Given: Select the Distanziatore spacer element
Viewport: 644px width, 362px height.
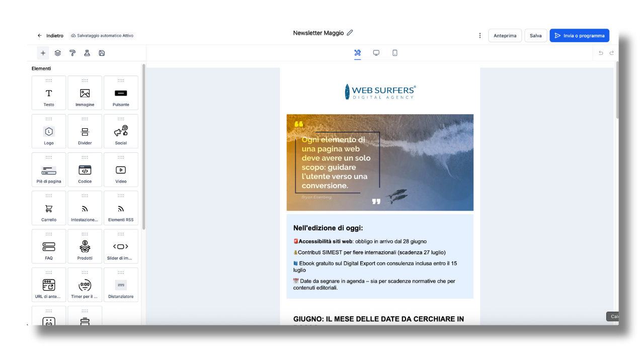Looking at the screenshot, I should (x=121, y=285).
